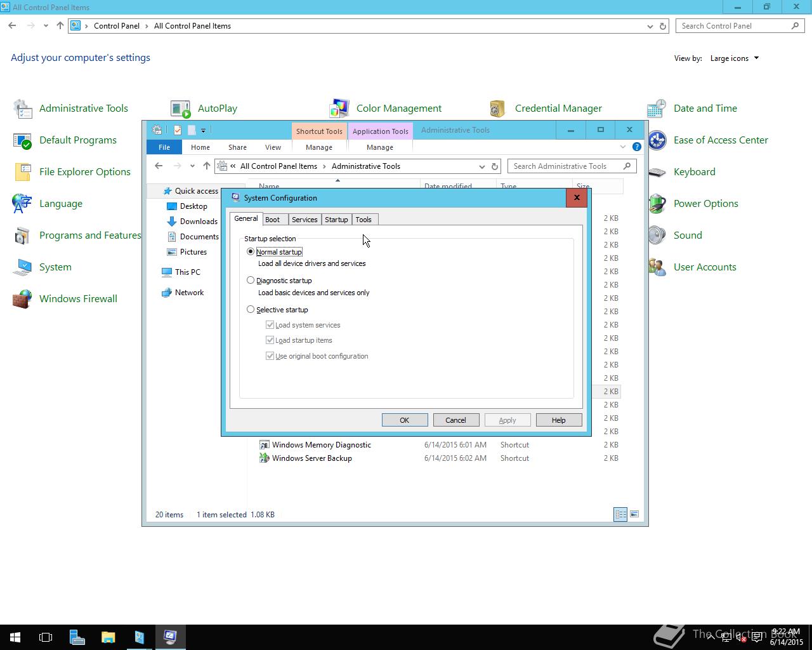Click OK in System Configuration
The image size is (812, 650).
click(x=405, y=420)
